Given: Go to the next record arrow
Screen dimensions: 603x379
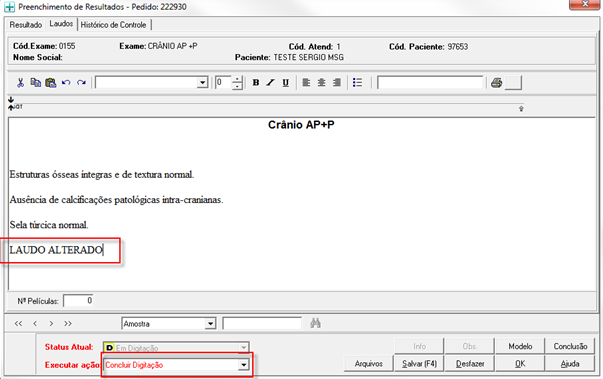Looking at the screenshot, I should click(x=51, y=324).
